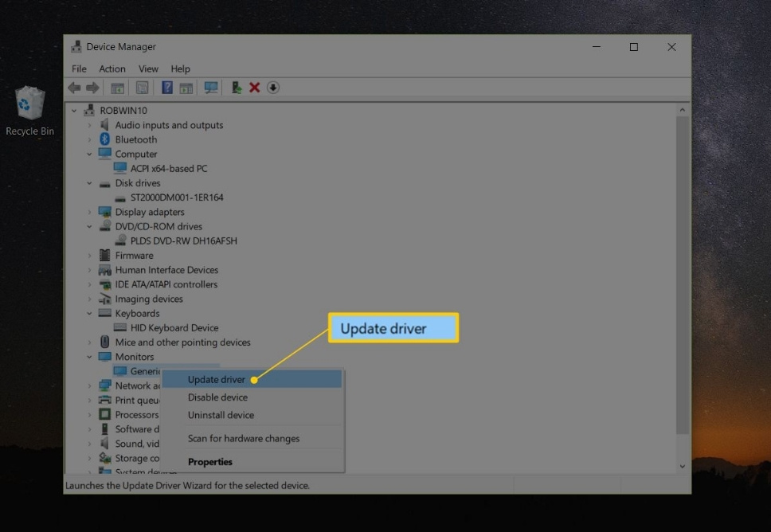Click the blue Help question-mark toolbar icon
This screenshot has height=532, width=771.
click(x=167, y=88)
